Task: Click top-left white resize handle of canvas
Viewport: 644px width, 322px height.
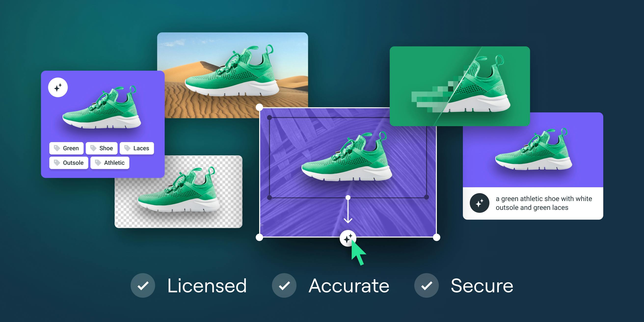Action: [259, 107]
